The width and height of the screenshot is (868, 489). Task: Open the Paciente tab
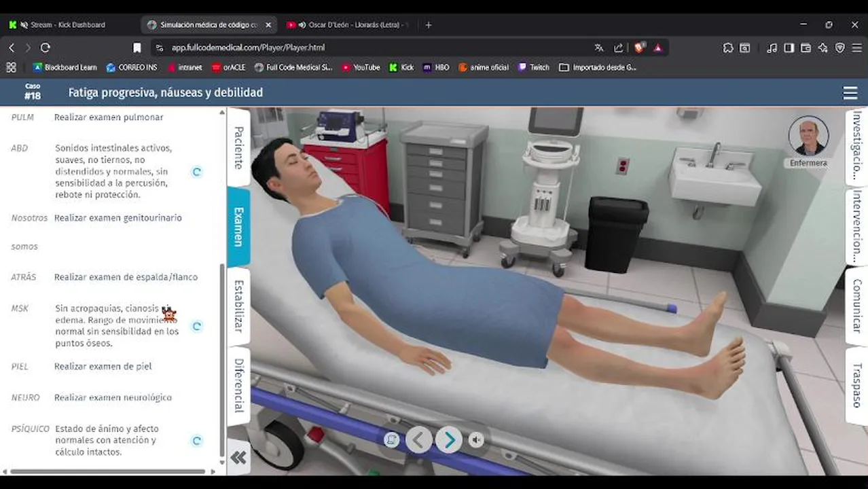238,147
